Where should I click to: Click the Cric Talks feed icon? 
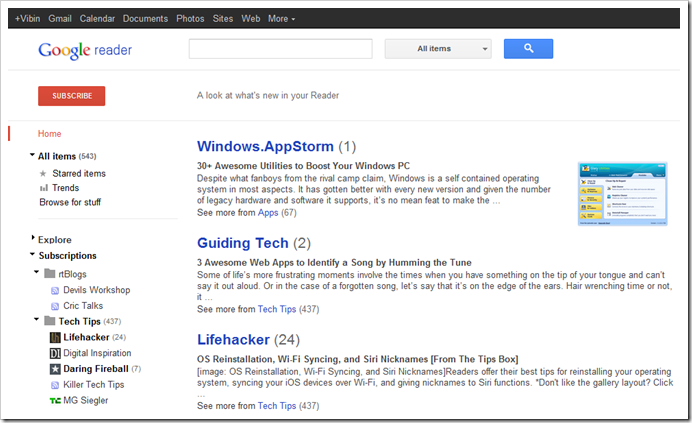55,306
